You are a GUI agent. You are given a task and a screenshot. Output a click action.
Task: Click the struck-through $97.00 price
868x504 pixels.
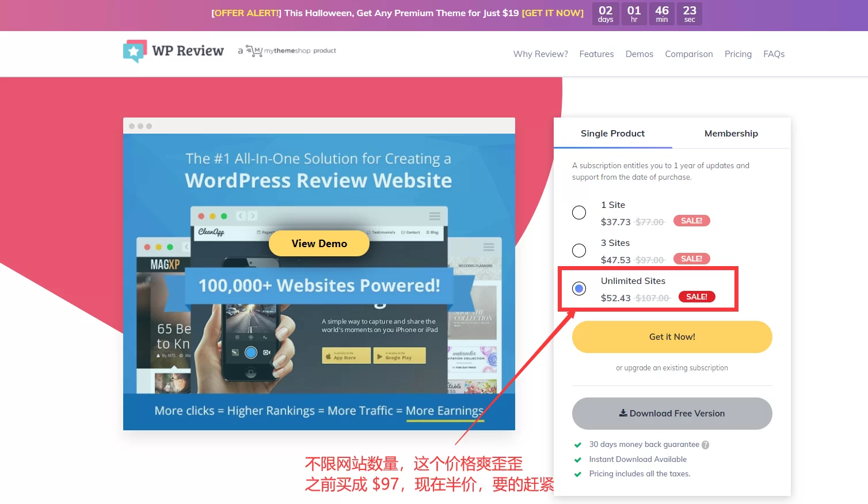coord(650,260)
